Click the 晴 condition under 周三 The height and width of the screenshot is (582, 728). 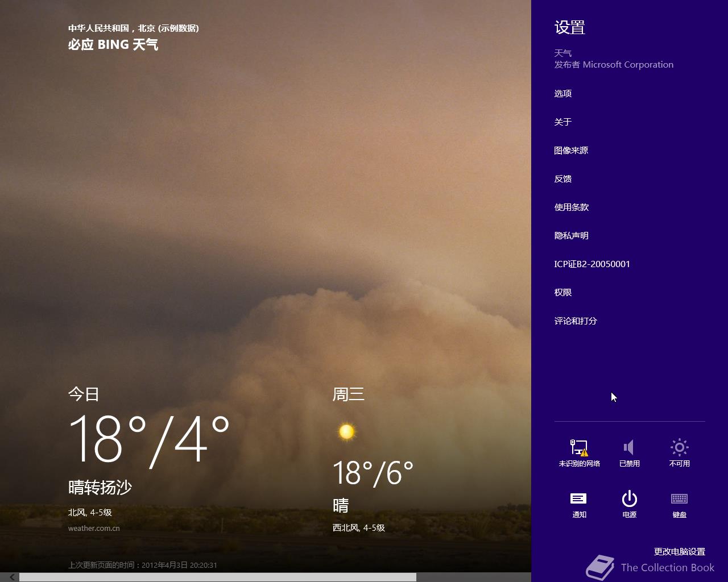click(x=341, y=505)
